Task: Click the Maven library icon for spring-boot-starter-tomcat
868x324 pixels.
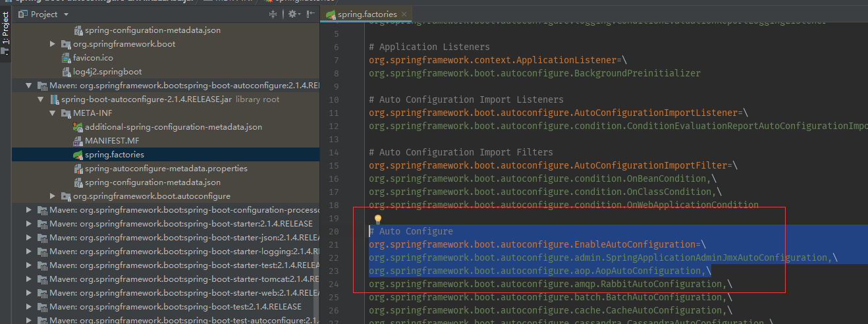Action: coord(43,279)
